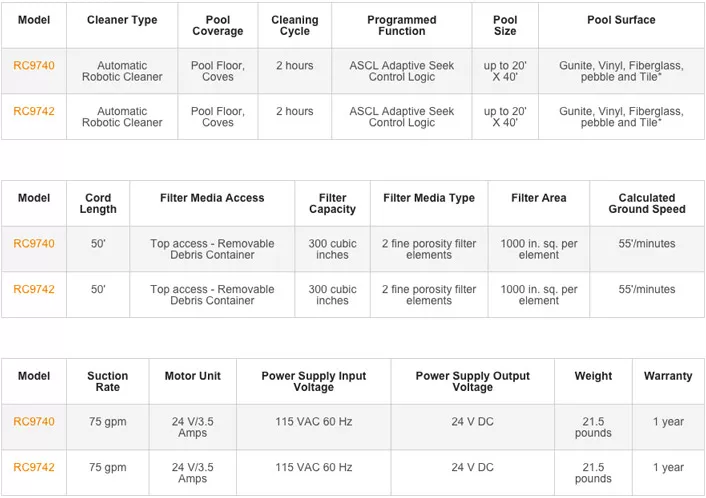Click the Programmed Function column header
706x498 pixels.
(x=402, y=26)
